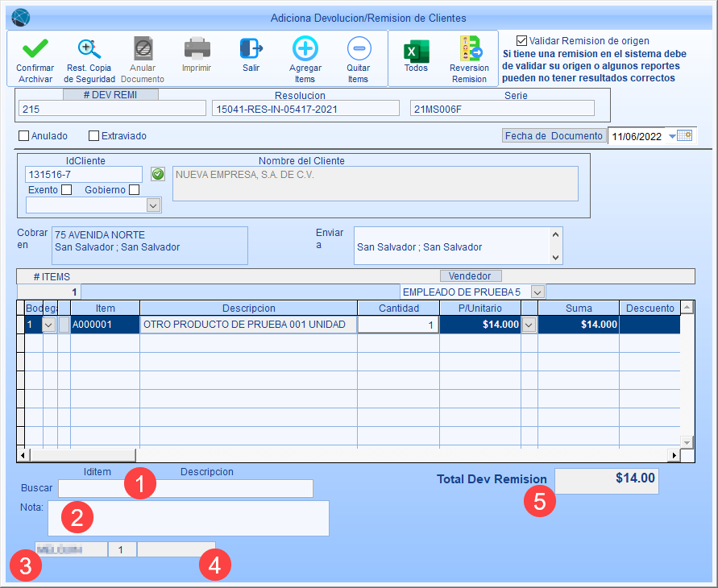
Task: Click the Enviar a address box
Action: (x=452, y=246)
